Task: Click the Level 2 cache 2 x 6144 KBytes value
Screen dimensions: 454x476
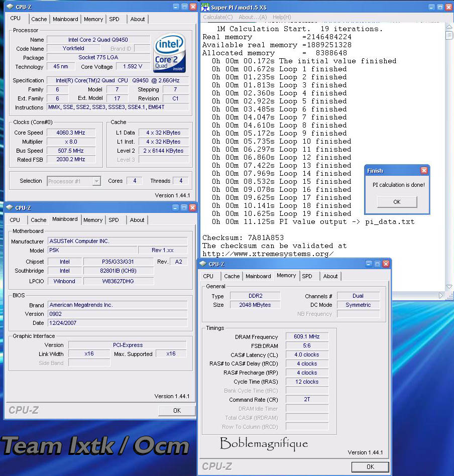Action: click(x=163, y=151)
